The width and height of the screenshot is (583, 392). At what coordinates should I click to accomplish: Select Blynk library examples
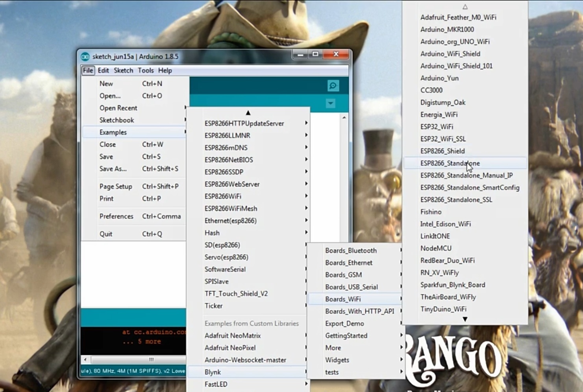click(247, 372)
